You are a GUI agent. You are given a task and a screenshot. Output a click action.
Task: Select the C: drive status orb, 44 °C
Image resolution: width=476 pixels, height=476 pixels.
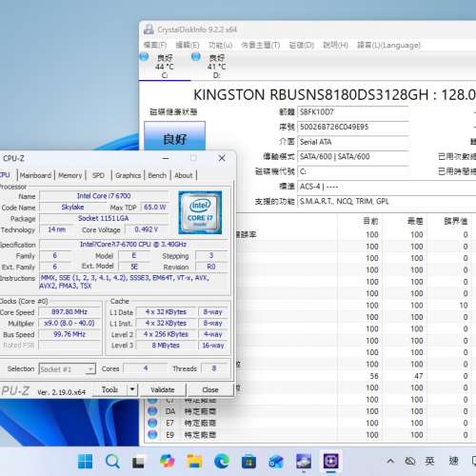144,57
